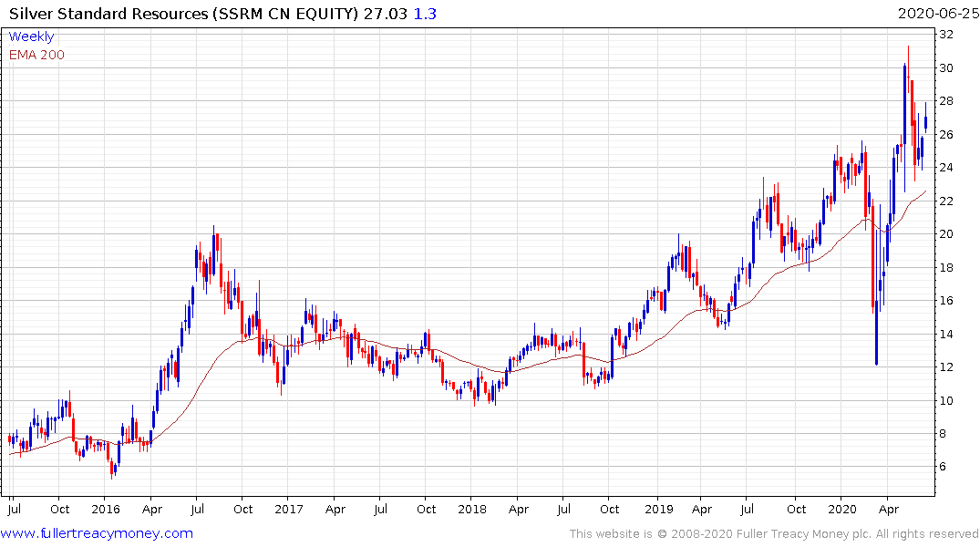Click the 2018 label on time axis
Viewport: 980px width, 547px height.
coord(472,509)
